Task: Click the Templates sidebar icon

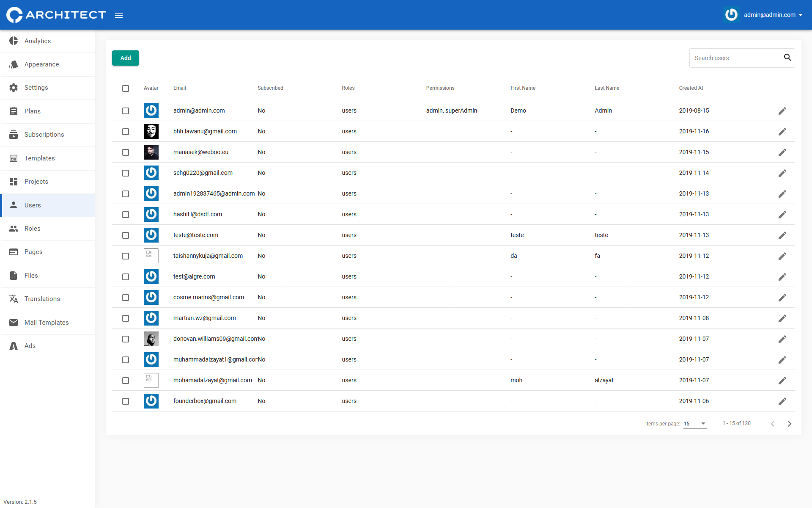Action: pyautogui.click(x=13, y=158)
